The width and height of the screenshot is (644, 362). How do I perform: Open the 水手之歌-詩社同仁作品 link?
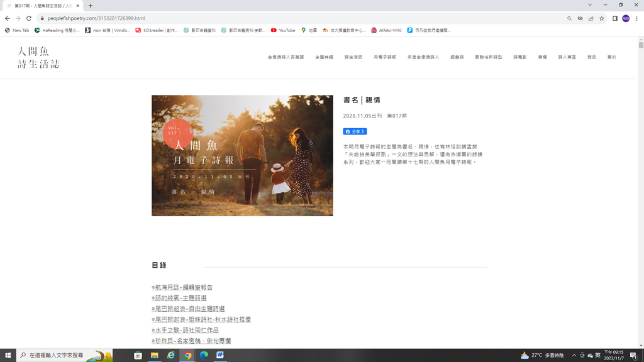pyautogui.click(x=186, y=330)
